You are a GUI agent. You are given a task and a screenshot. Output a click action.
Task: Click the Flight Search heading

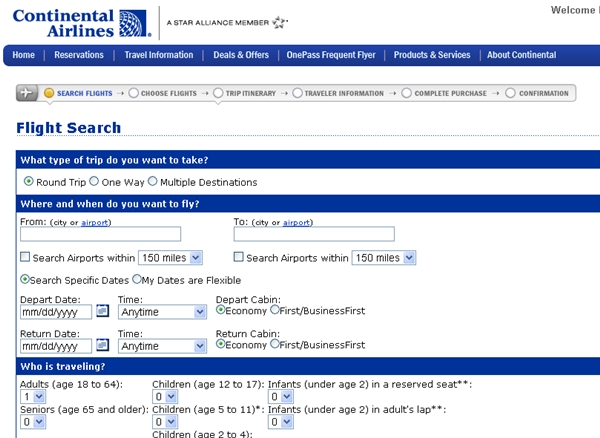(x=68, y=128)
